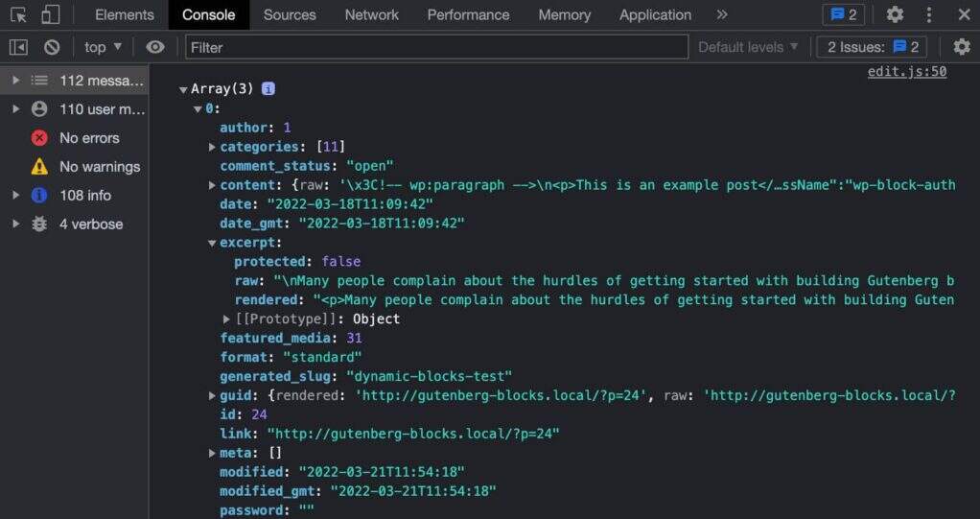Toggle the console sidebar panel
Image resolution: width=980 pixels, height=519 pixels.
click(18, 47)
